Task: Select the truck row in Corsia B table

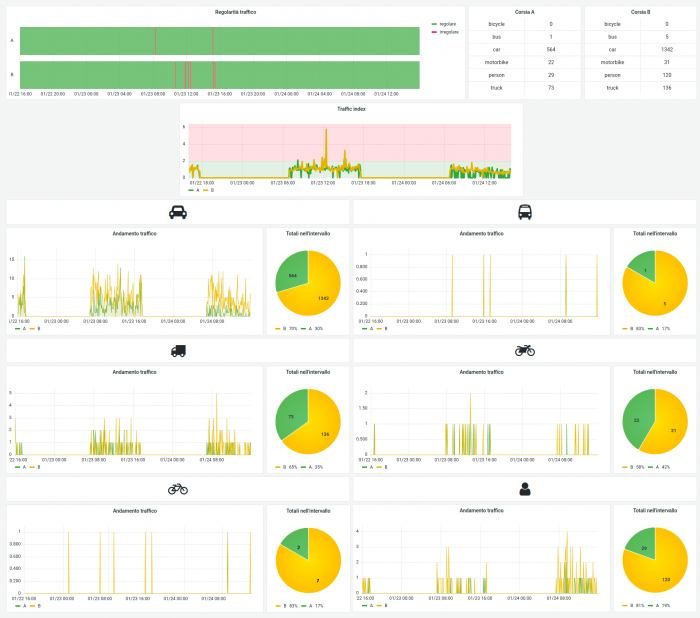Action: (x=640, y=88)
